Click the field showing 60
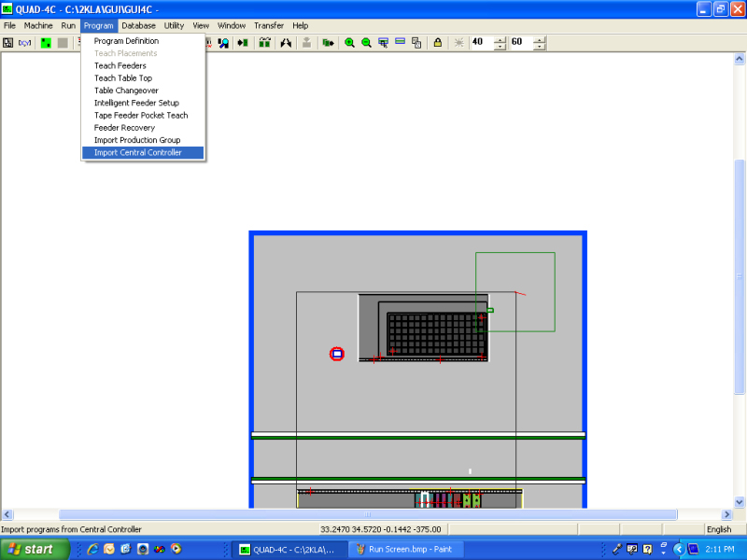The image size is (747, 560). [522, 42]
